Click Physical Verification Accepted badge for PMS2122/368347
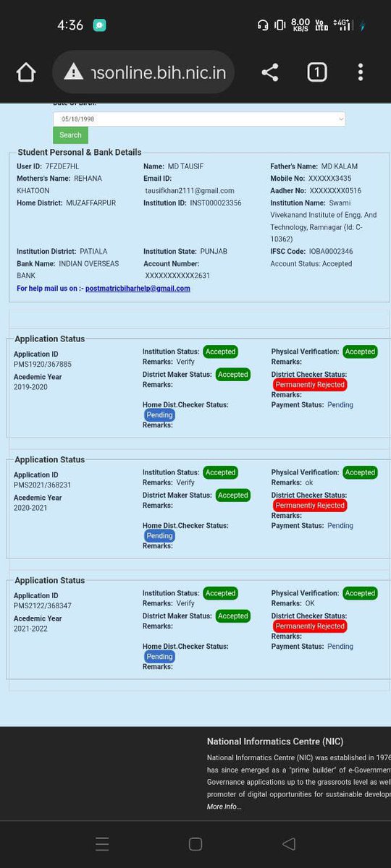Image resolution: width=391 pixels, height=868 pixels. point(360,593)
